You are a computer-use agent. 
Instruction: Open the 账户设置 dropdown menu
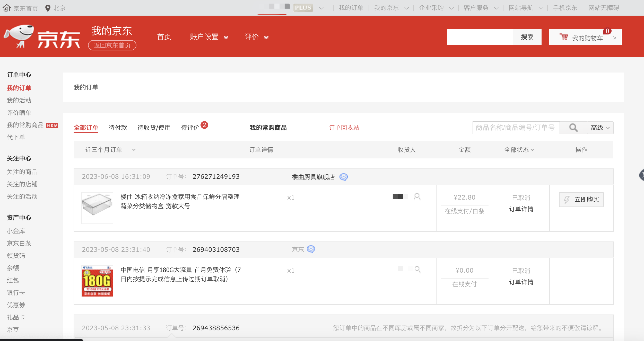pyautogui.click(x=209, y=37)
